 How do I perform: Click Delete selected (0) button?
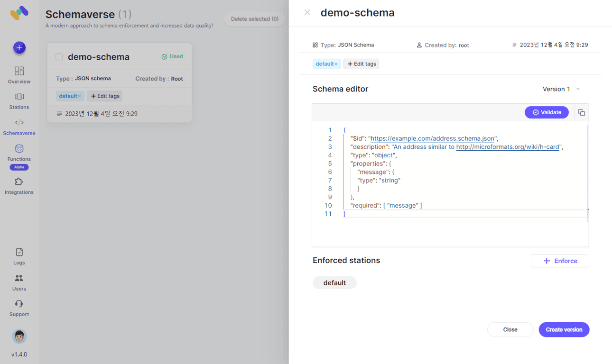[x=255, y=19]
